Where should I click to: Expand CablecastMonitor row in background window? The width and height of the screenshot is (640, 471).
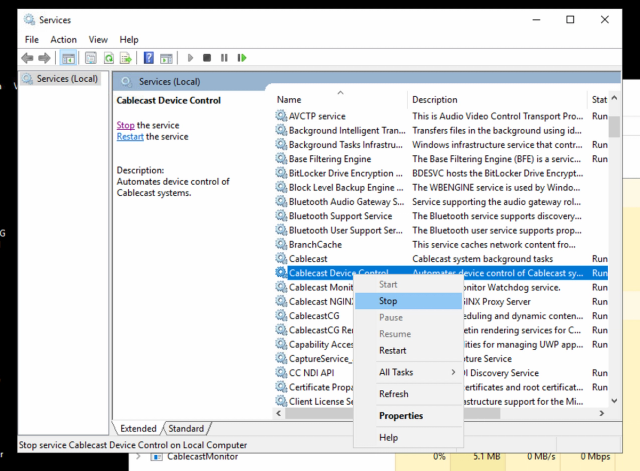coord(139,456)
